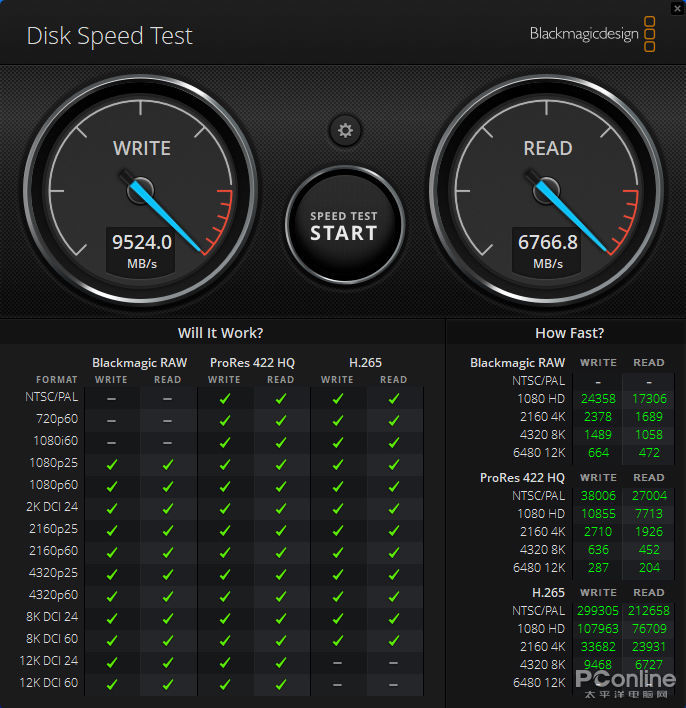The image size is (686, 708).
Task: Click ProRes 422 HQ read checkmark for 720p60
Action: tap(281, 420)
